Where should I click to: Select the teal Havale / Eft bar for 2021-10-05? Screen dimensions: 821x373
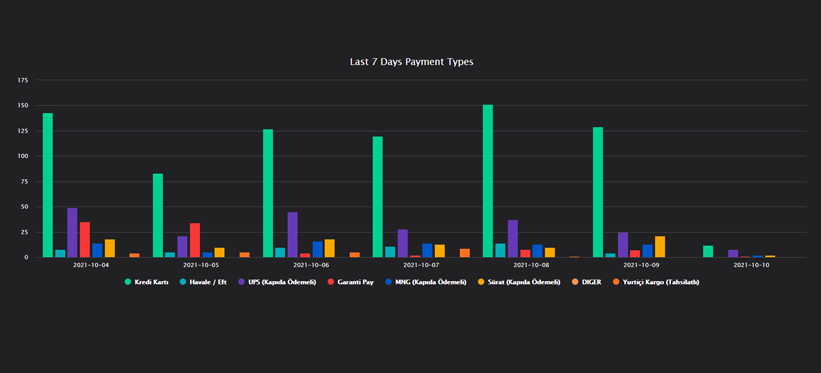[x=170, y=255]
